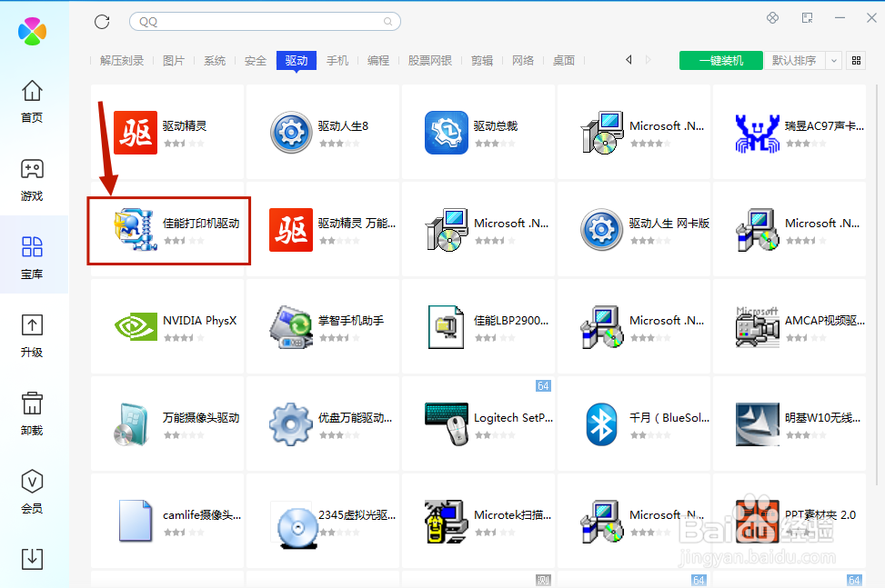Viewport: 885px width, 588px height.
Task: Open the 首页 home page in sidebar
Action: click(x=32, y=102)
